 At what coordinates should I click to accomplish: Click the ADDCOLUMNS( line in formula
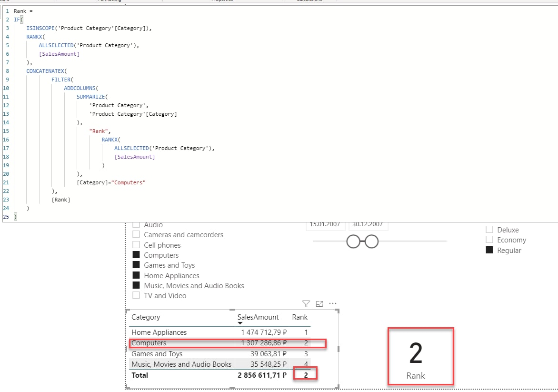[x=81, y=88]
